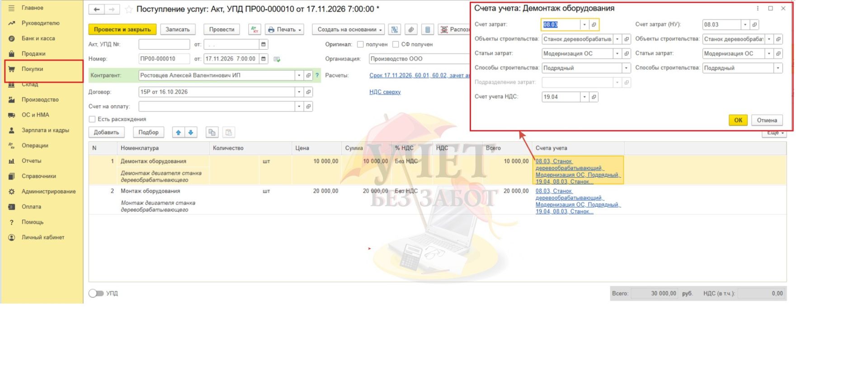This screenshot has height=369, width=868.
Task: Open the list icon next to paperclip
Action: click(x=427, y=29)
